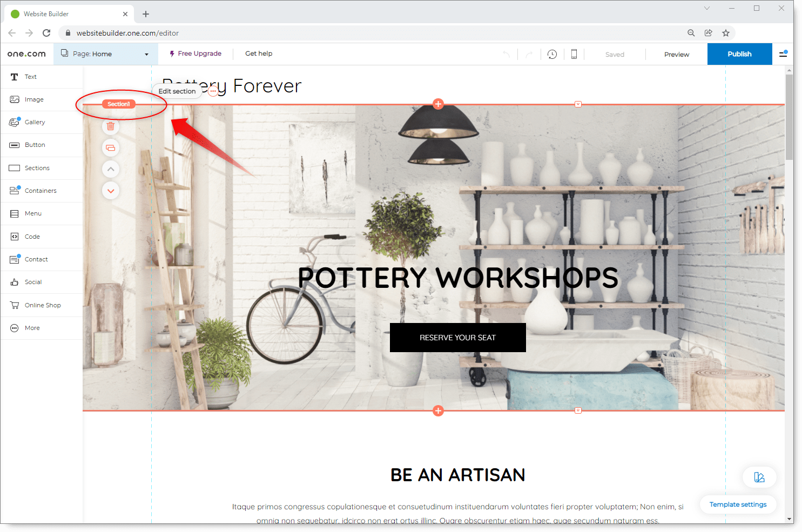Screen dimensions: 802x532
Task: Open the design style brush panel
Action: [x=759, y=477]
